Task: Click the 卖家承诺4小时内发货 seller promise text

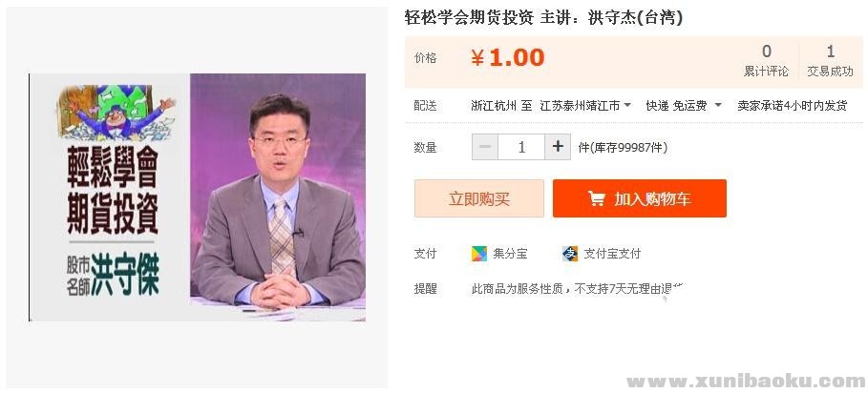Action: pos(793,106)
